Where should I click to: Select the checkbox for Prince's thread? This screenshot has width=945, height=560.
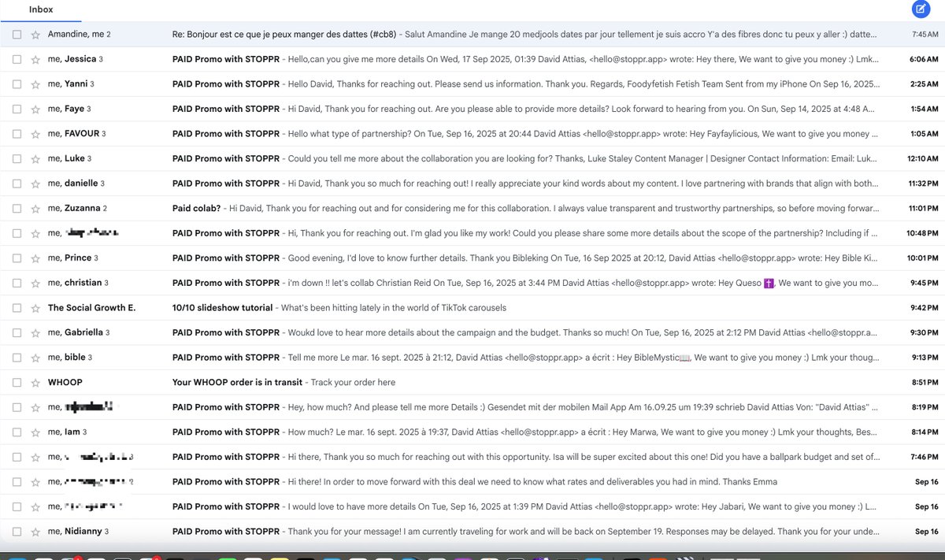coord(17,258)
